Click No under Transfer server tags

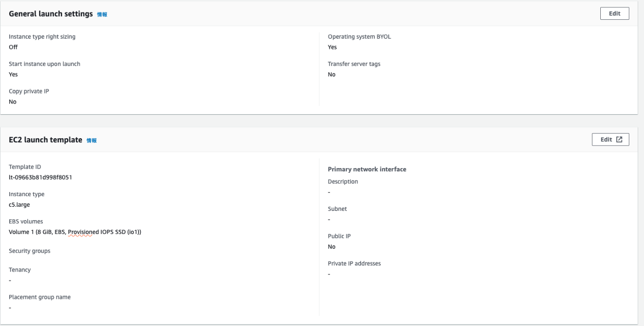(x=332, y=75)
